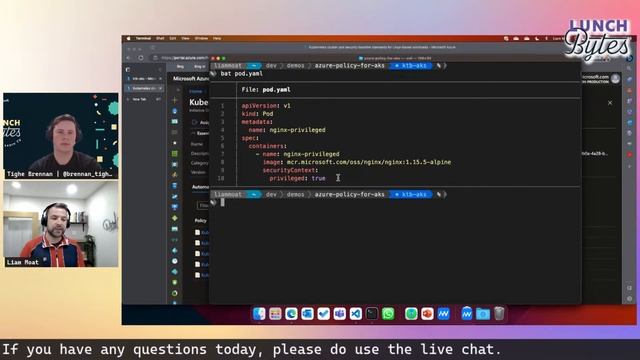
Task: Open the Window menu
Action: tap(201, 38)
